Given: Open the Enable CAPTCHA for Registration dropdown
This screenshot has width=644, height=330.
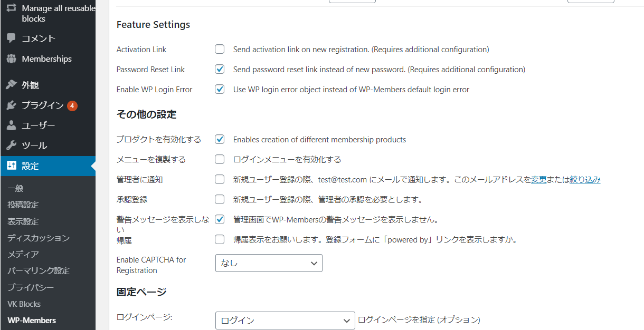Looking at the screenshot, I should [x=269, y=263].
